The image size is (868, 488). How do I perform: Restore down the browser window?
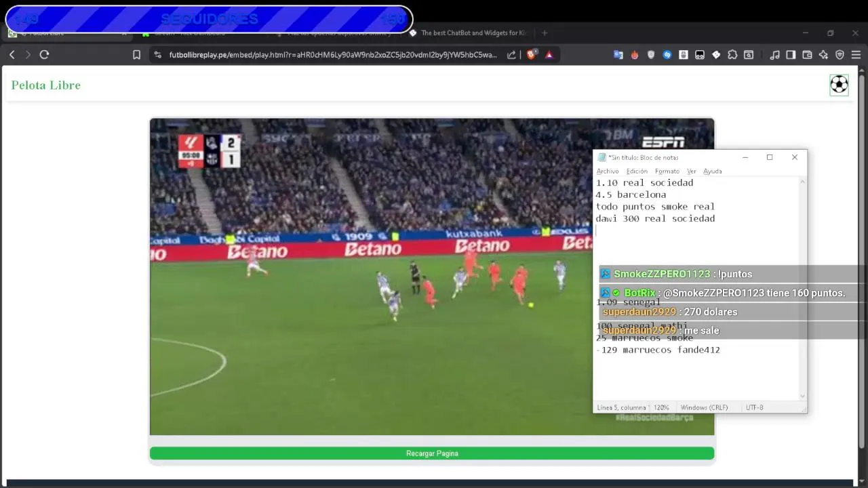(x=830, y=33)
